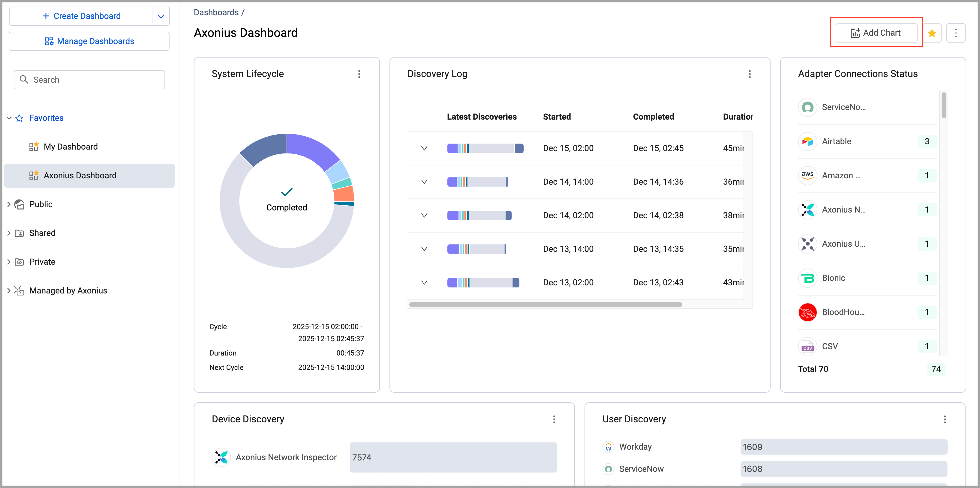Click the Manage Dashboards button
Image resolution: width=980 pixels, height=488 pixels.
[x=89, y=41]
